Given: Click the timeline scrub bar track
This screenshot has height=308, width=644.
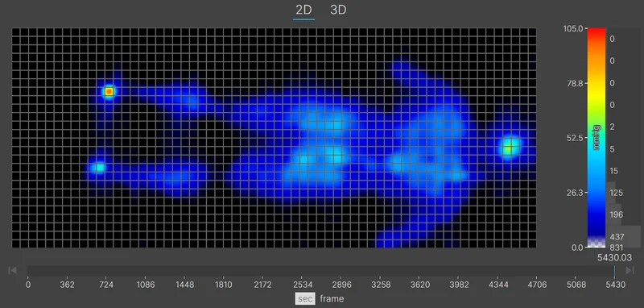Looking at the screenshot, I should [320, 271].
